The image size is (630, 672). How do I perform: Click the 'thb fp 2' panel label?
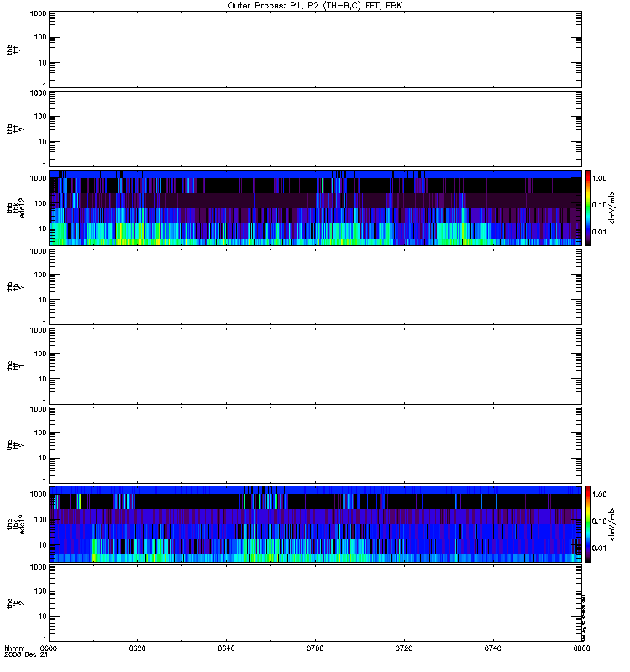tap(15, 286)
